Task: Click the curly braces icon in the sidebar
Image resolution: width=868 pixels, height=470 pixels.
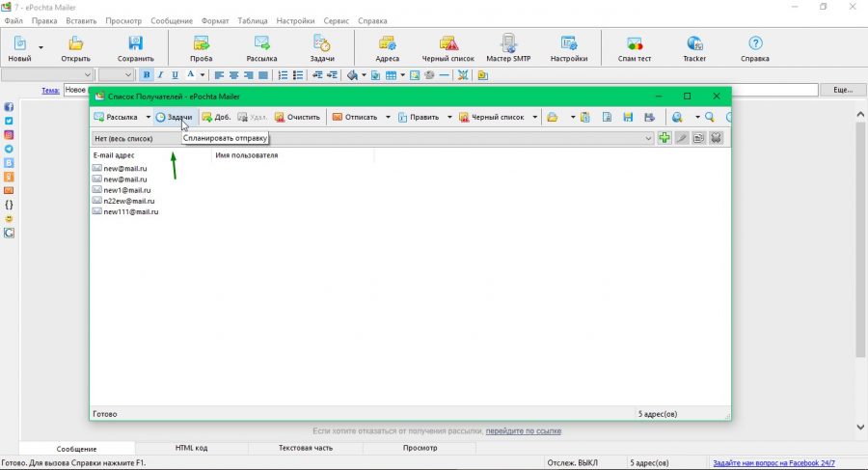Action: 9,205
